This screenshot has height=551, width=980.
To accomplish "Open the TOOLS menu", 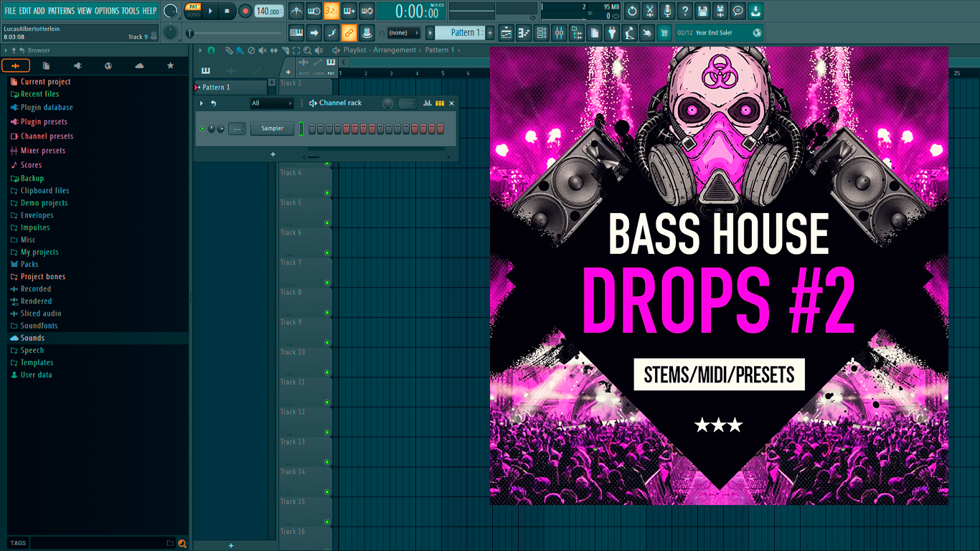I will tap(131, 11).
